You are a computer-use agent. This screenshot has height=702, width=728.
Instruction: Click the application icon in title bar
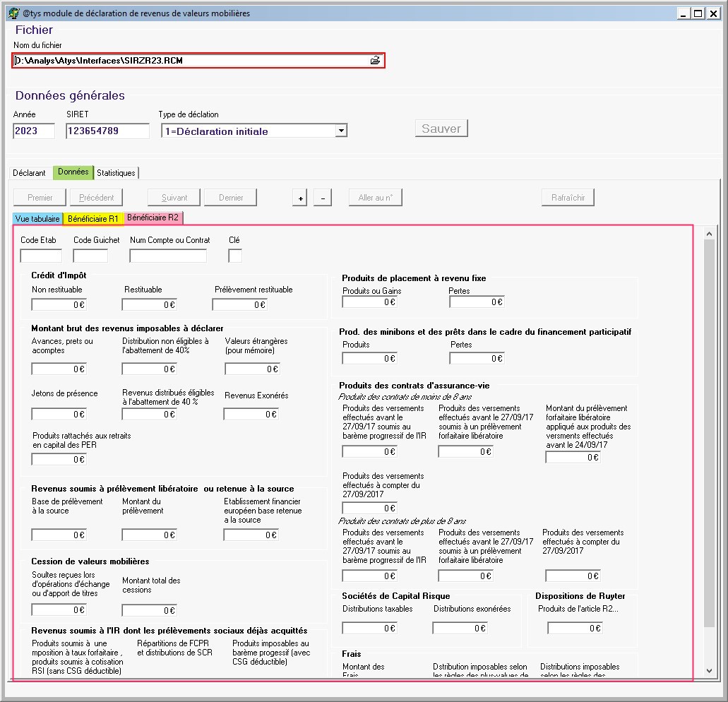tap(13, 13)
